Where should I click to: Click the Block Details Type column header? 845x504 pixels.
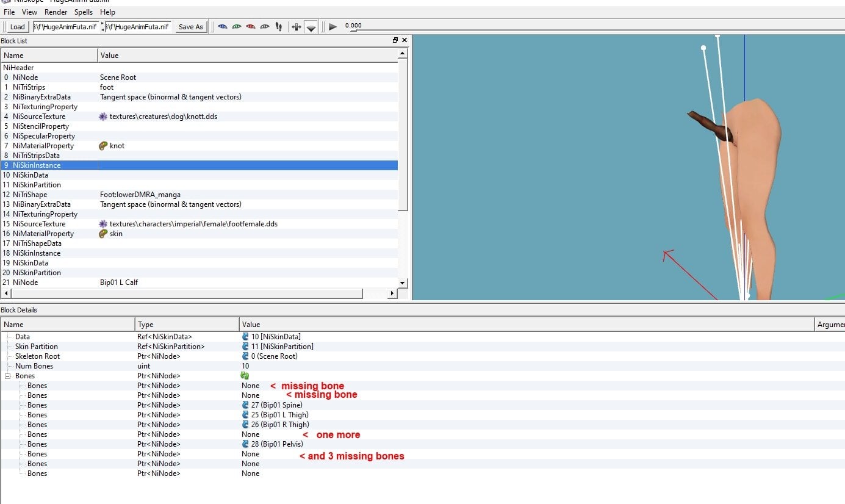(187, 325)
